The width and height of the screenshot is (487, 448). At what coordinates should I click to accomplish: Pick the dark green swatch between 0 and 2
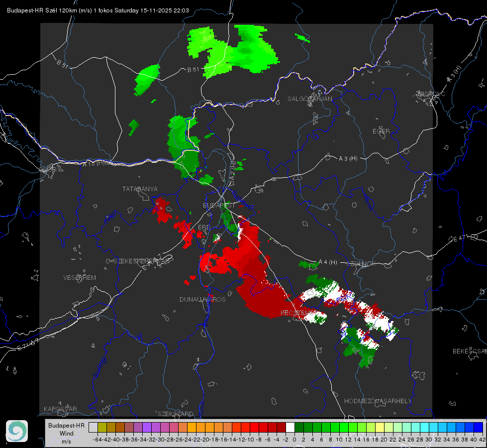[x=299, y=427]
